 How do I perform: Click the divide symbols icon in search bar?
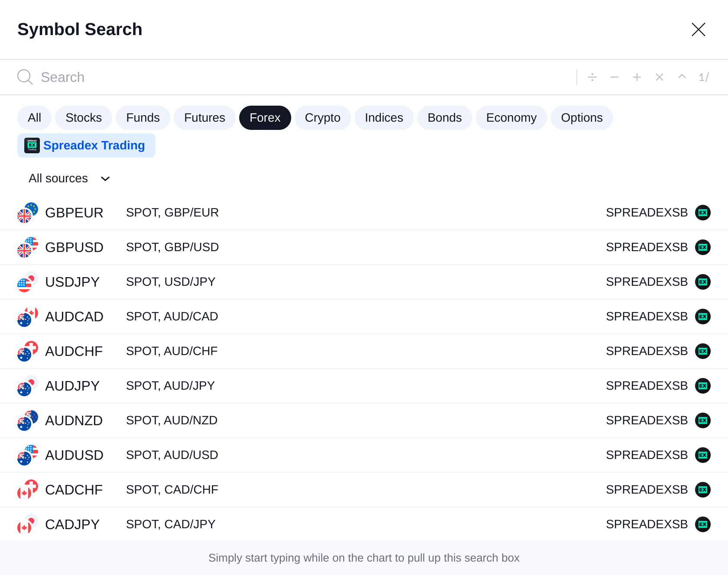(592, 77)
